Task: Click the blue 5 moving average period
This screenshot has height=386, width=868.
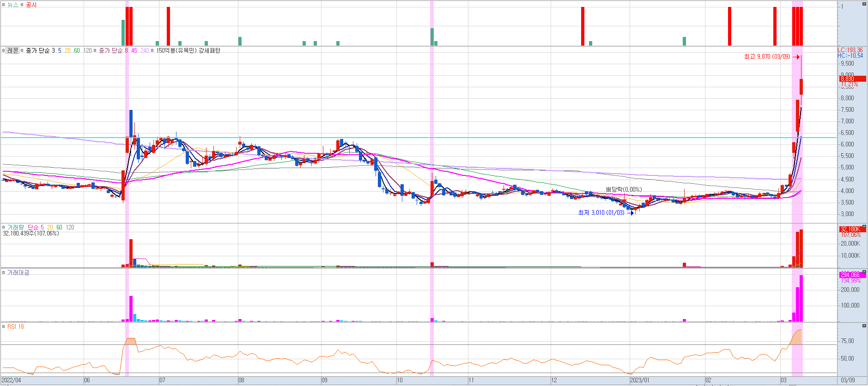Action: click(x=60, y=50)
